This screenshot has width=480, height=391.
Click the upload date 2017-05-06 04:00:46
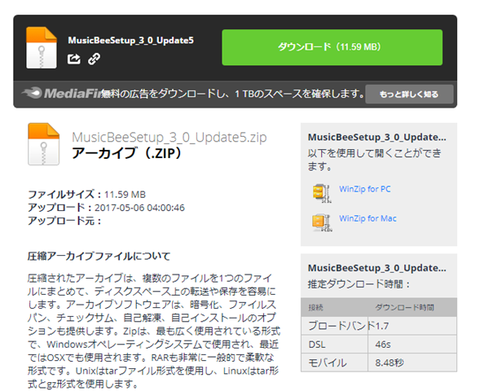pyautogui.click(x=140, y=208)
